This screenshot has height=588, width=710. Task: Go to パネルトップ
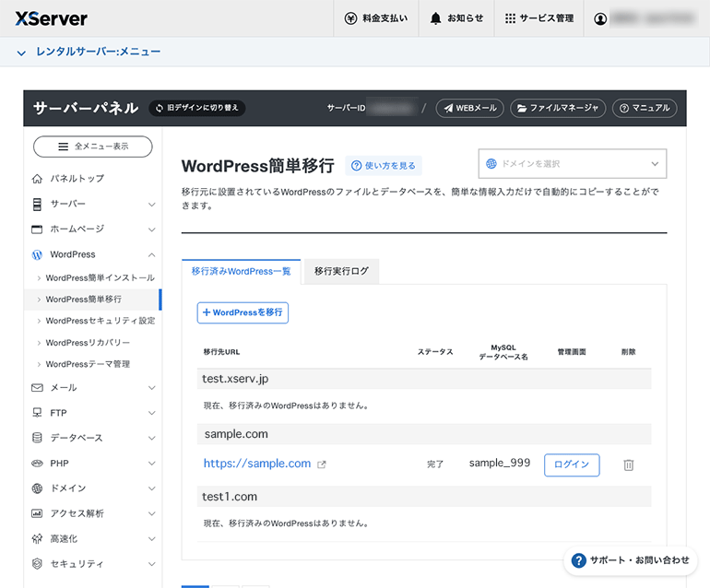click(77, 179)
